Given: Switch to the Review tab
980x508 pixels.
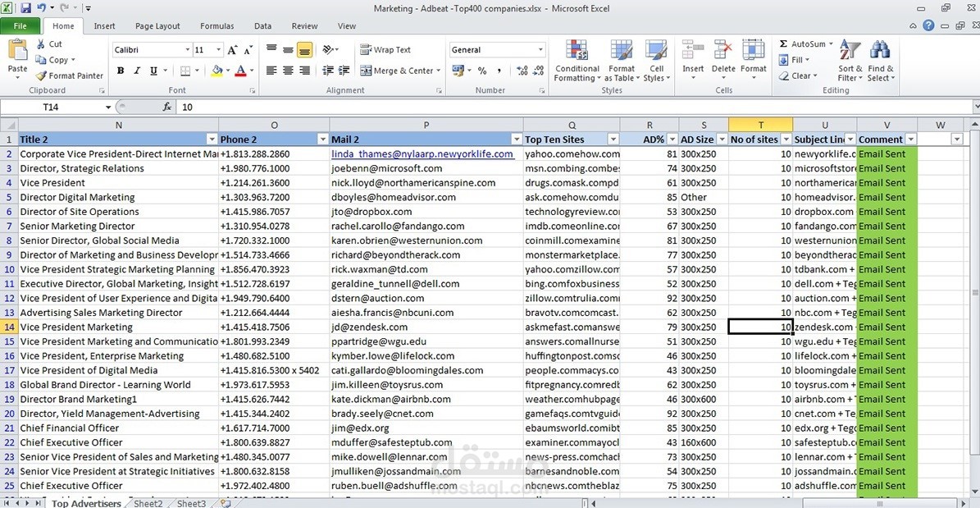Looking at the screenshot, I should pyautogui.click(x=304, y=26).
